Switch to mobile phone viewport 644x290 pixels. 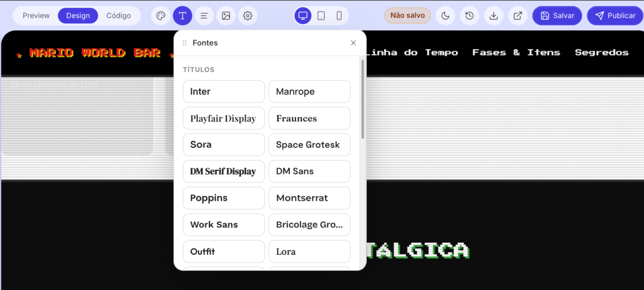point(339,16)
